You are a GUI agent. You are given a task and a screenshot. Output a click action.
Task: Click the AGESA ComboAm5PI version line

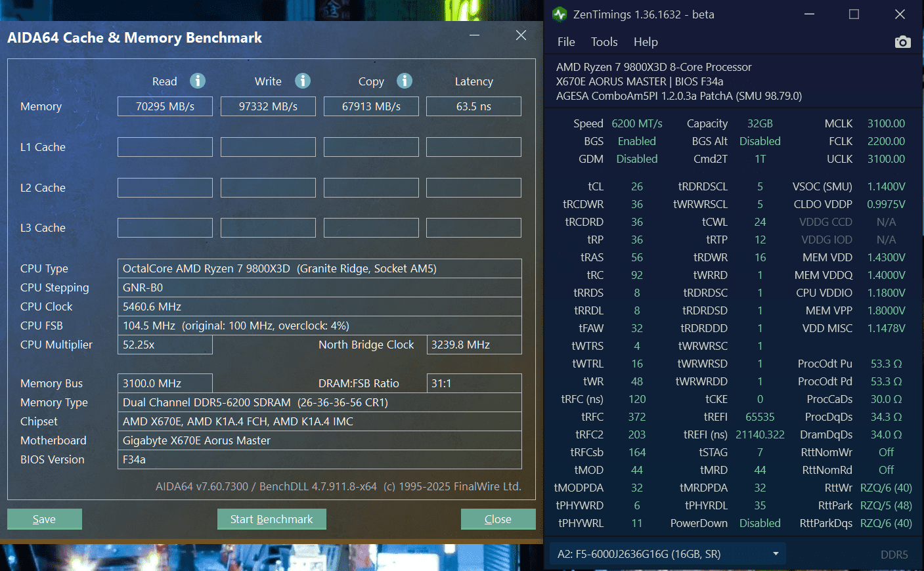[x=679, y=96]
